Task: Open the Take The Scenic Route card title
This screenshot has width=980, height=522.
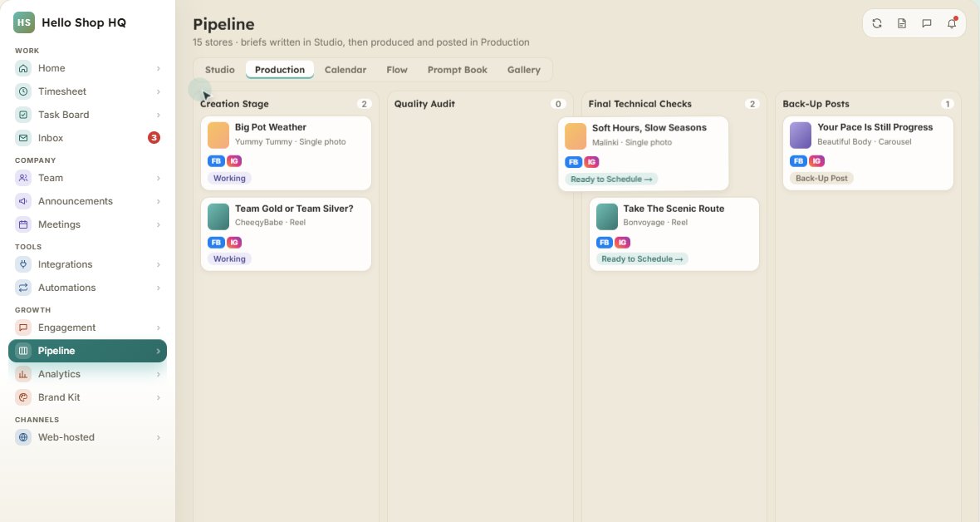Action: [674, 209]
